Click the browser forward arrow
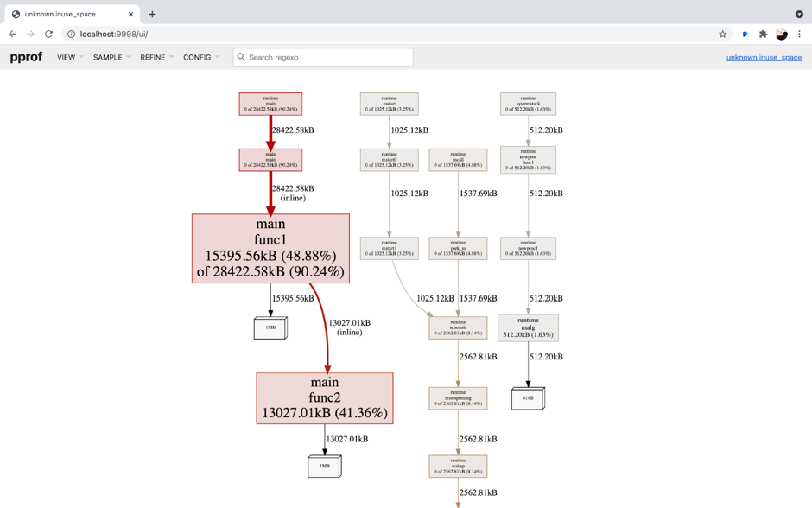This screenshot has height=508, width=812. point(32,34)
